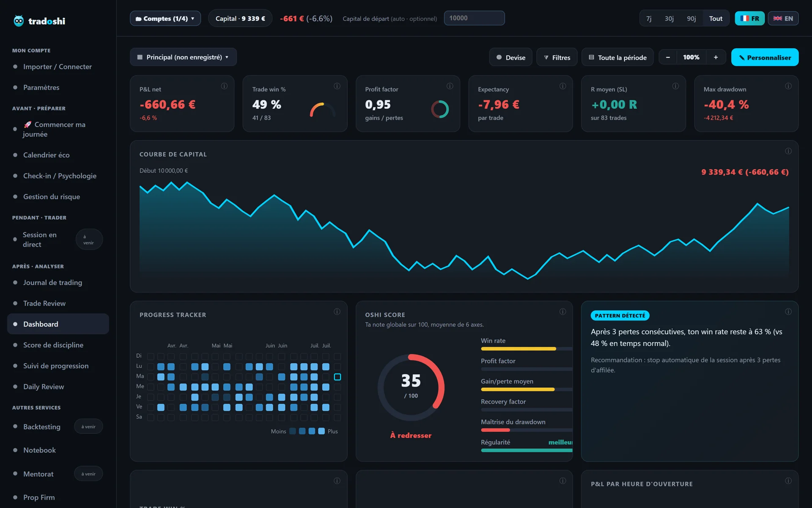Click the Capital · 9 339 € pill
The image size is (812, 508).
point(240,18)
